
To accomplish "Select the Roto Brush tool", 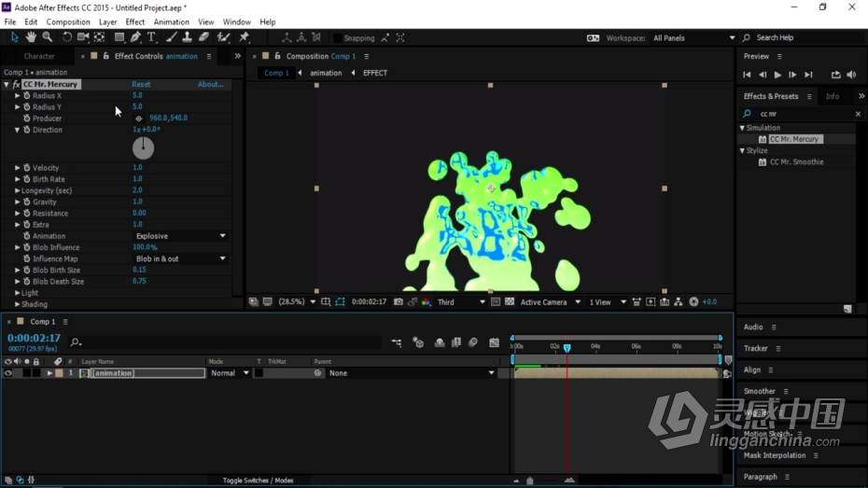I will [223, 37].
